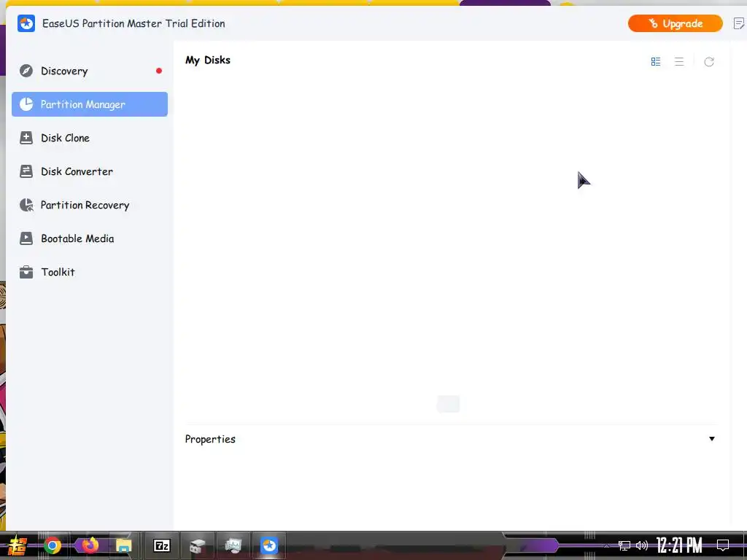
Task: Open File Explorer from taskbar
Action: [124, 545]
